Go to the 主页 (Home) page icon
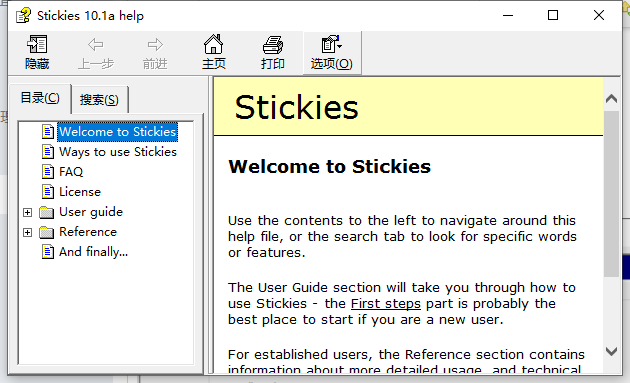This screenshot has height=383, width=630. [213, 44]
